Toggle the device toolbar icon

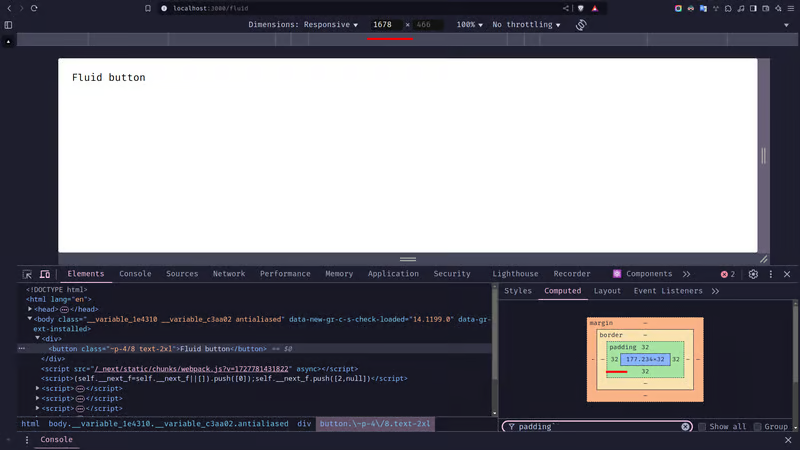[45, 274]
